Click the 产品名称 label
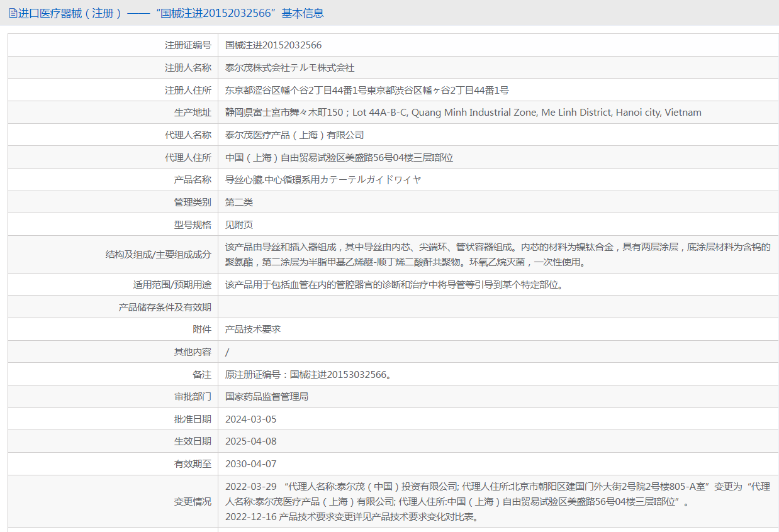This screenshot has width=779, height=532. pyautogui.click(x=193, y=180)
